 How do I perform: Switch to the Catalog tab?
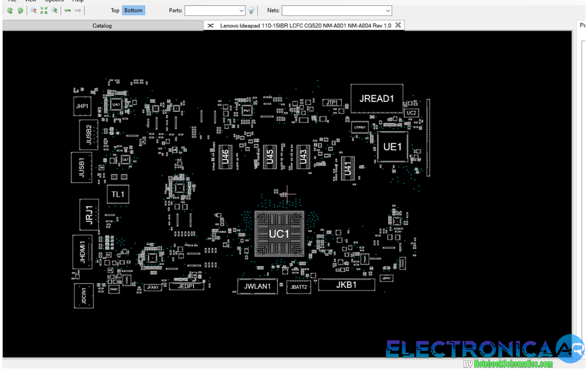point(102,25)
